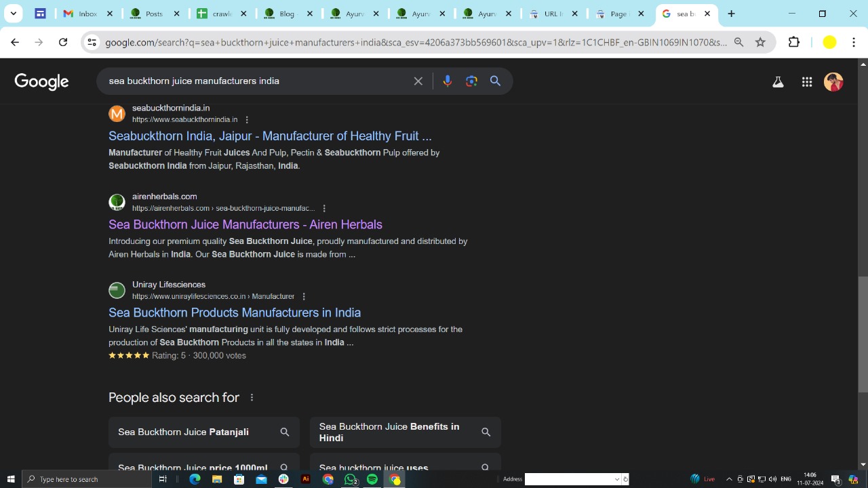868x488 pixels.
Task: Click the https://www.seabuckthornindia.in URL text
Action: coord(185,120)
